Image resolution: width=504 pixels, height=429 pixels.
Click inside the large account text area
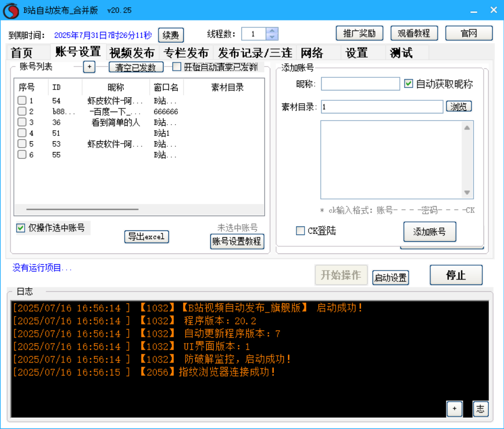(391, 160)
